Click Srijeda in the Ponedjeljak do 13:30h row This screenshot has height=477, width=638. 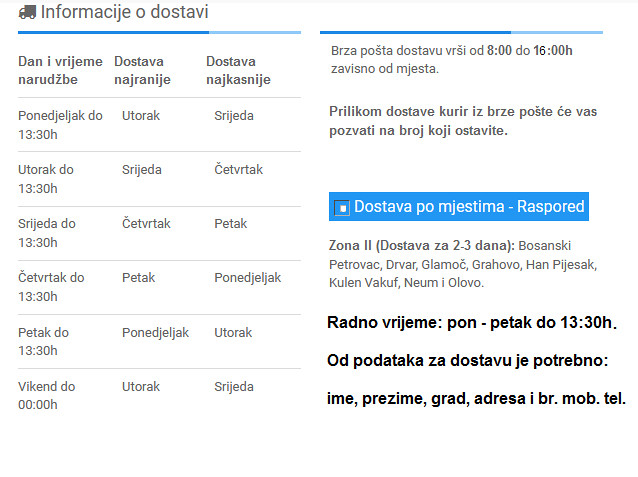(x=234, y=116)
